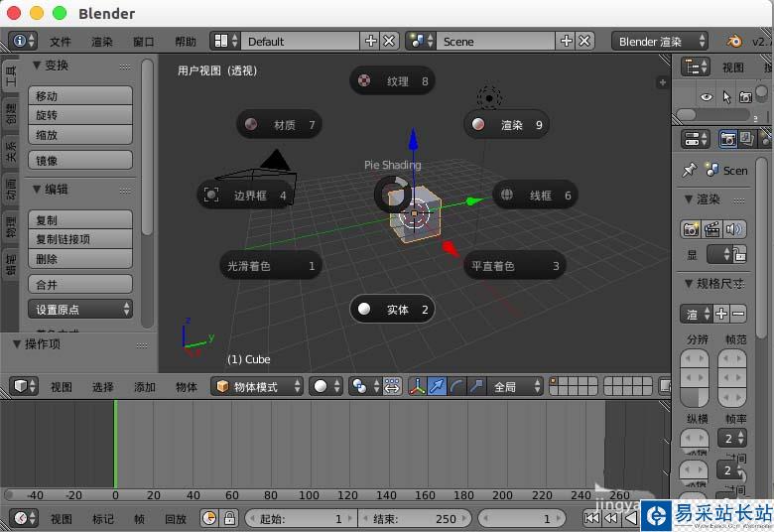Open the 文件 menu
The image size is (774, 532).
point(61,42)
